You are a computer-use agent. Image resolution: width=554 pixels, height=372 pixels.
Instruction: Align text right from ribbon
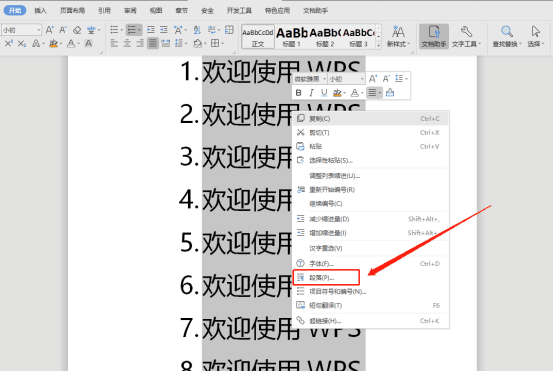(140, 43)
